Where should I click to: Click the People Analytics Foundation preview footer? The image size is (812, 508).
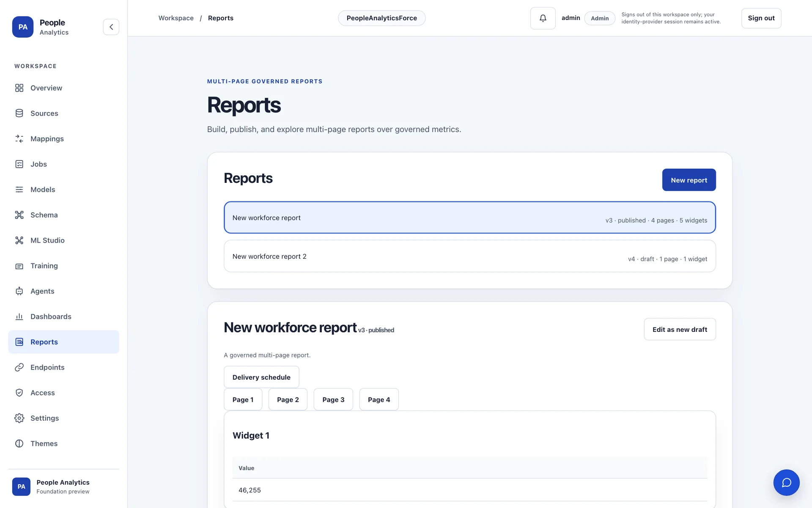pos(63,486)
